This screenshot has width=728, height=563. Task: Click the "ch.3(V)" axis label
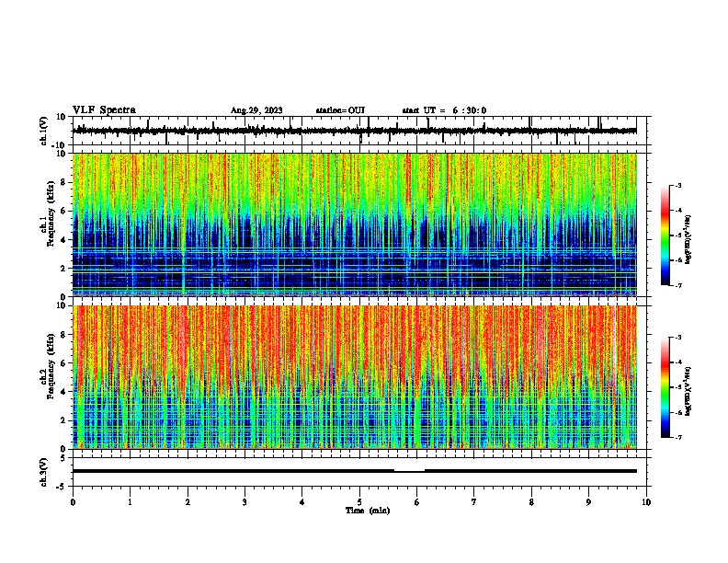[x=43, y=472]
